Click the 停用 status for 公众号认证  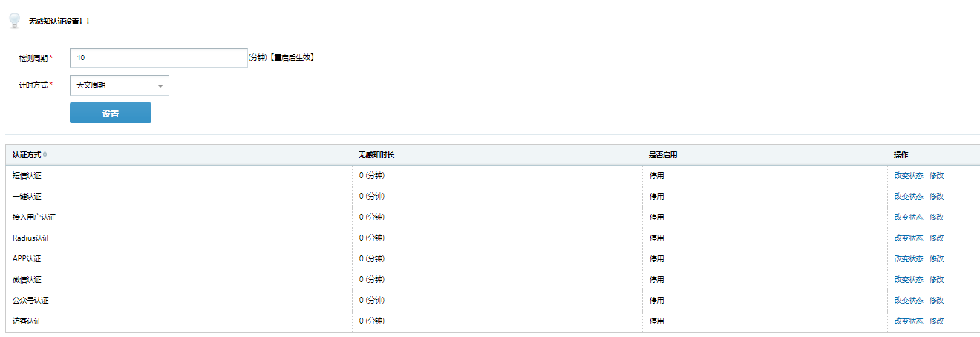(656, 301)
